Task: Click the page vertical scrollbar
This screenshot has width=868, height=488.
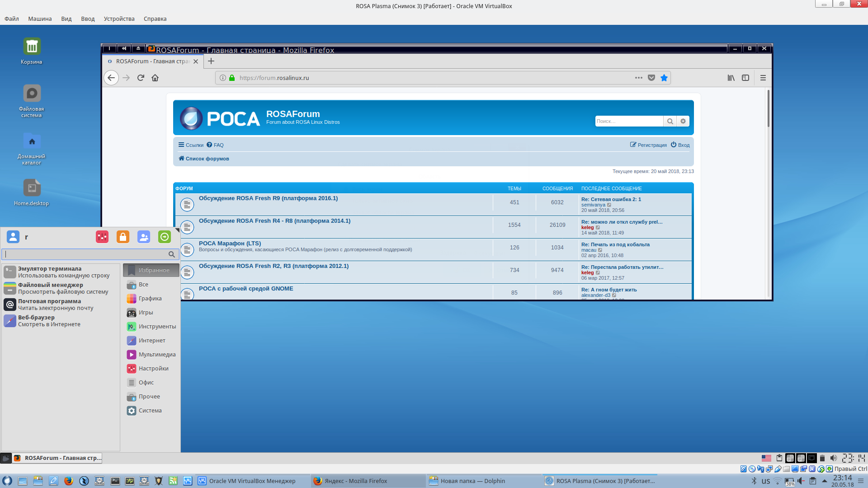Action: pos(768,108)
